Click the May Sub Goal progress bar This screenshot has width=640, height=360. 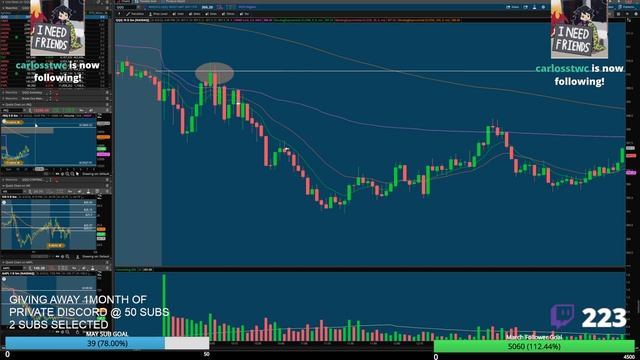[107, 343]
